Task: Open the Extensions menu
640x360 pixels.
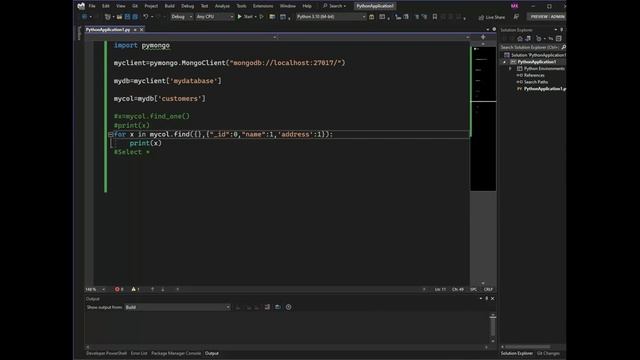Action: coord(263,6)
